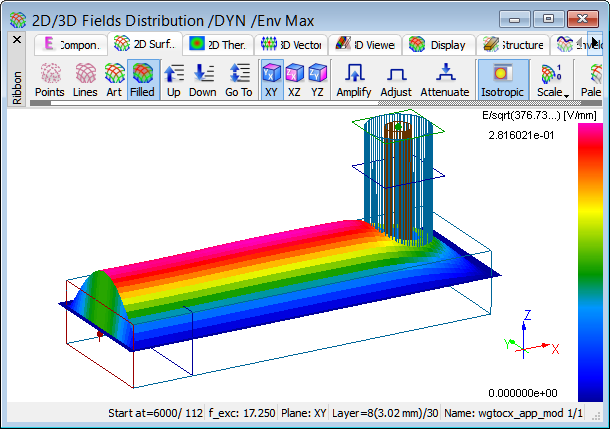The image size is (610, 429).
Task: Select the XY plane view
Action: 271,79
